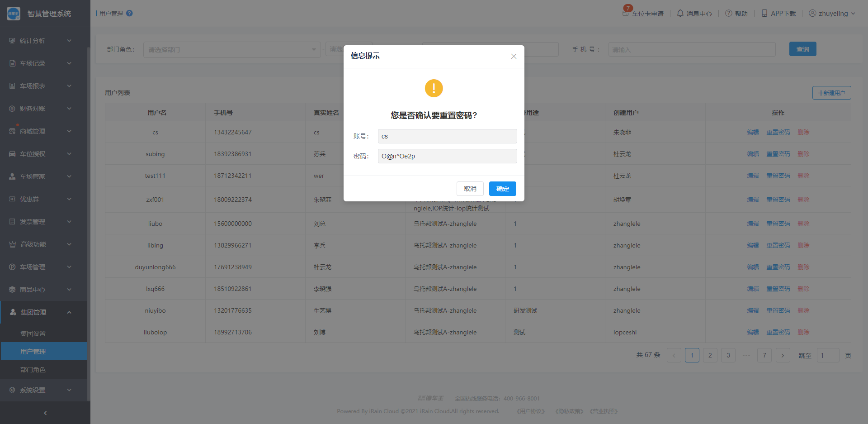Click the 车位授权 car icon
The image size is (868, 424).
coord(12,154)
